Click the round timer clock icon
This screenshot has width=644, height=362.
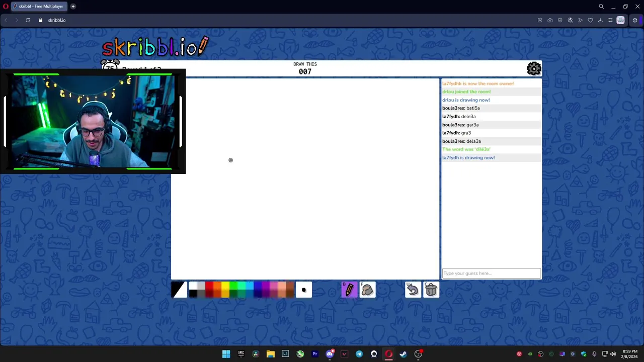(110, 65)
